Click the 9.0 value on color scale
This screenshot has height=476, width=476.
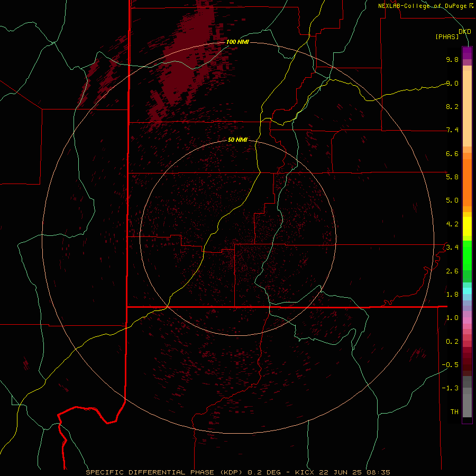(452, 83)
